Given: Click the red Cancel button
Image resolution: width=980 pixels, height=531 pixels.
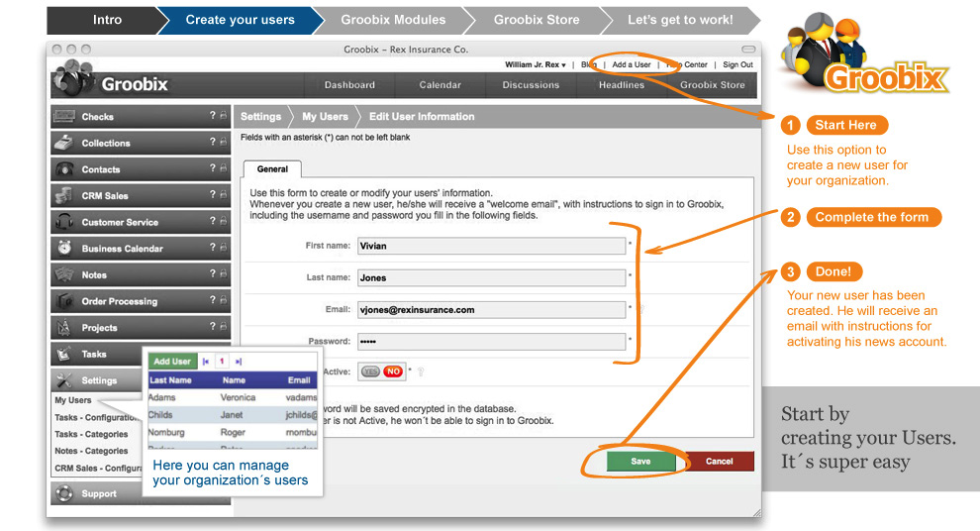Looking at the screenshot, I should [x=720, y=461].
